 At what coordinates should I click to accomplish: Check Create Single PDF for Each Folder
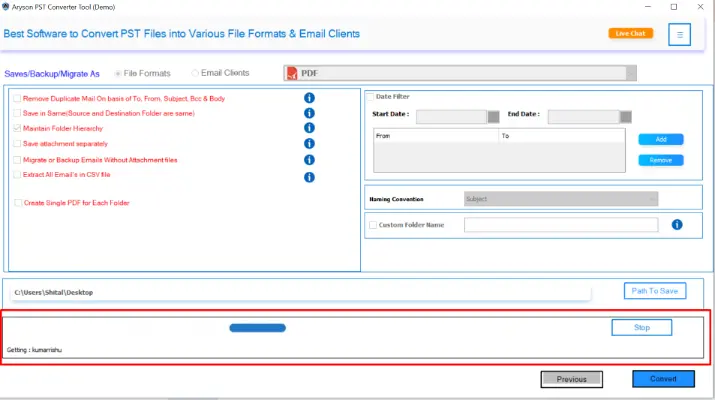18,203
